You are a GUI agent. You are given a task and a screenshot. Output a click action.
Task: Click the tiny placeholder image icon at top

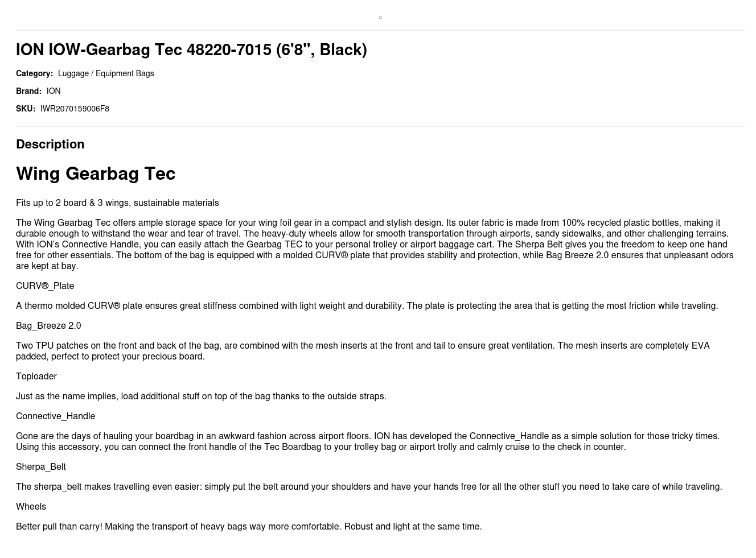[x=380, y=17]
